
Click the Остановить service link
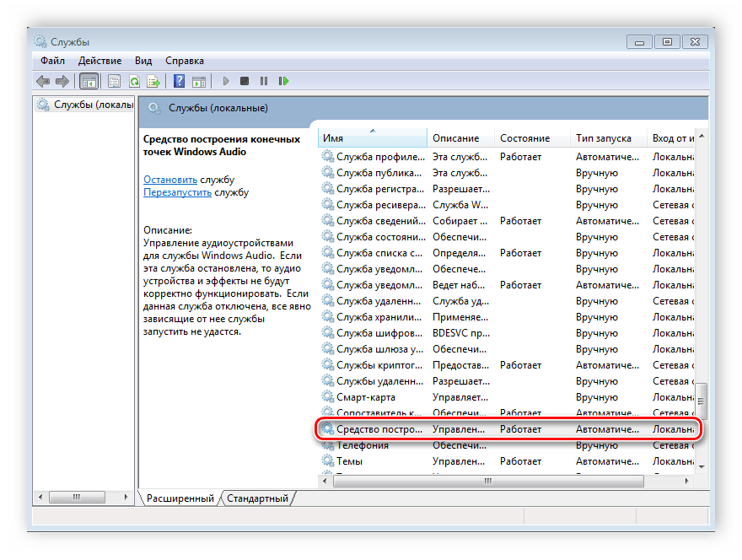pos(170,180)
